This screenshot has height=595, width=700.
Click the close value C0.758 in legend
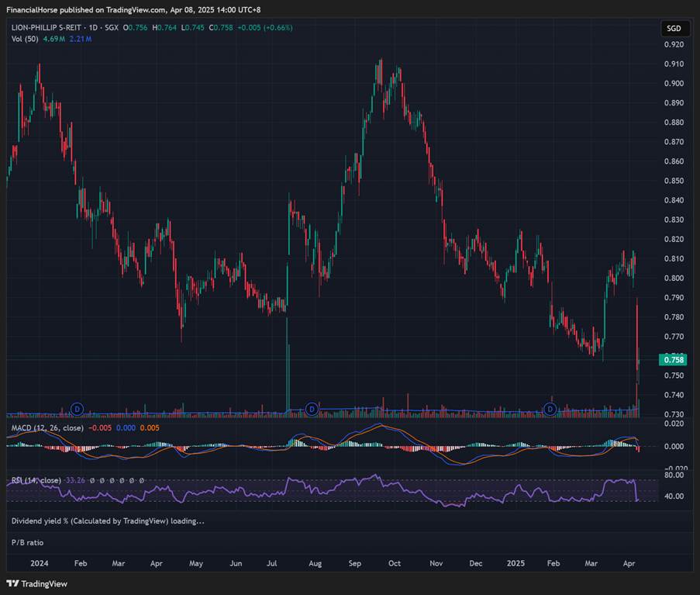[x=221, y=28]
